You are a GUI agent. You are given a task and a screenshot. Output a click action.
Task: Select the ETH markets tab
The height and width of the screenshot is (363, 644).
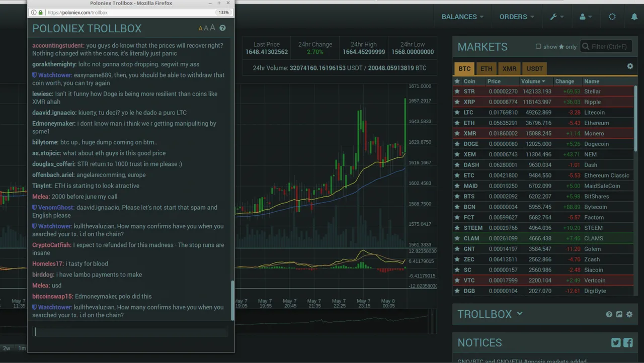(x=486, y=68)
